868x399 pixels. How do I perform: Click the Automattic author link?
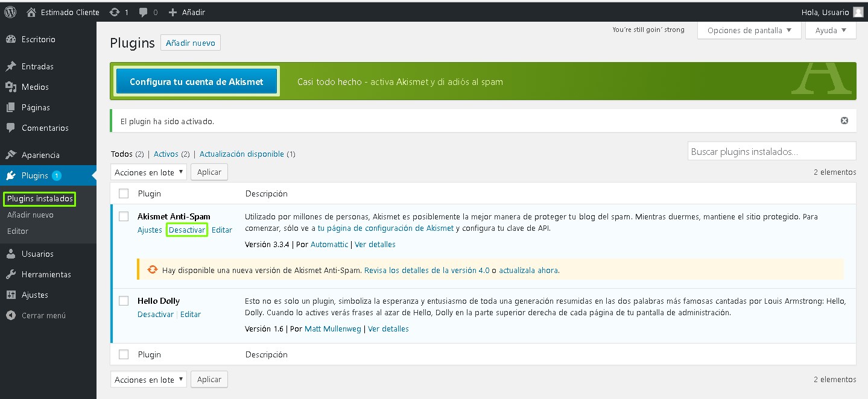329,244
